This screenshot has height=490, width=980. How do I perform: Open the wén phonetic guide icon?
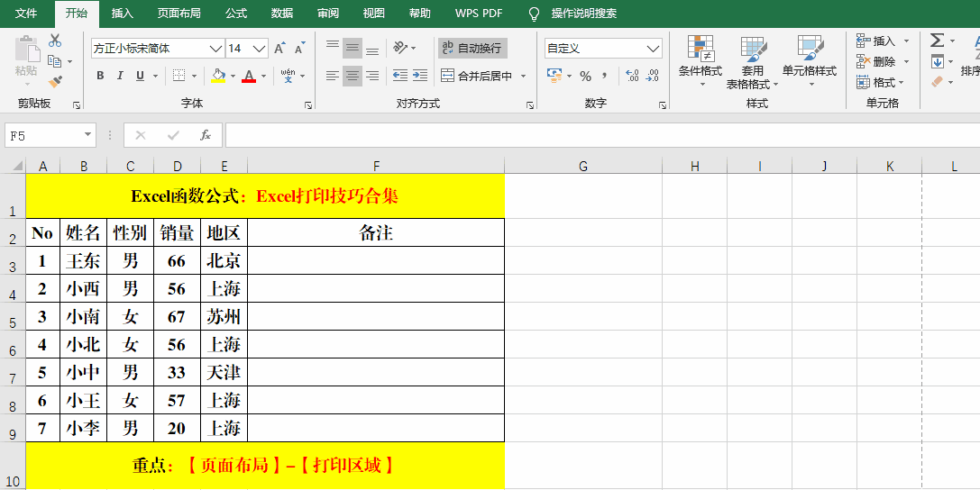tap(289, 76)
